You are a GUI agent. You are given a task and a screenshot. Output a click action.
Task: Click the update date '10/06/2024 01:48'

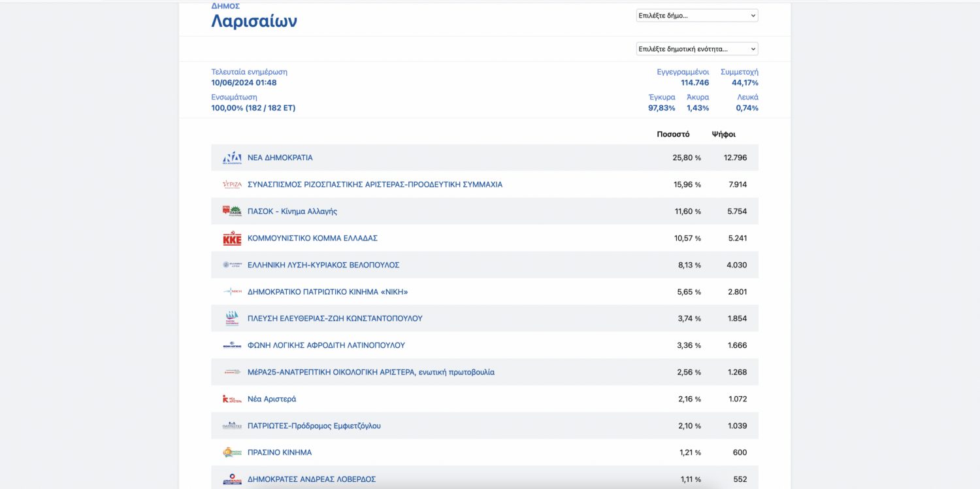click(x=244, y=82)
